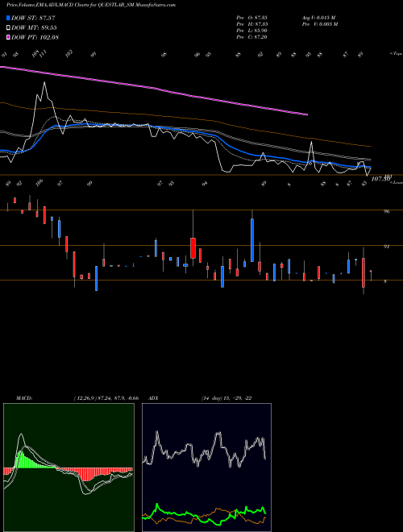
Task: Click the '107.50' price label on chart
Action: tap(380, 178)
